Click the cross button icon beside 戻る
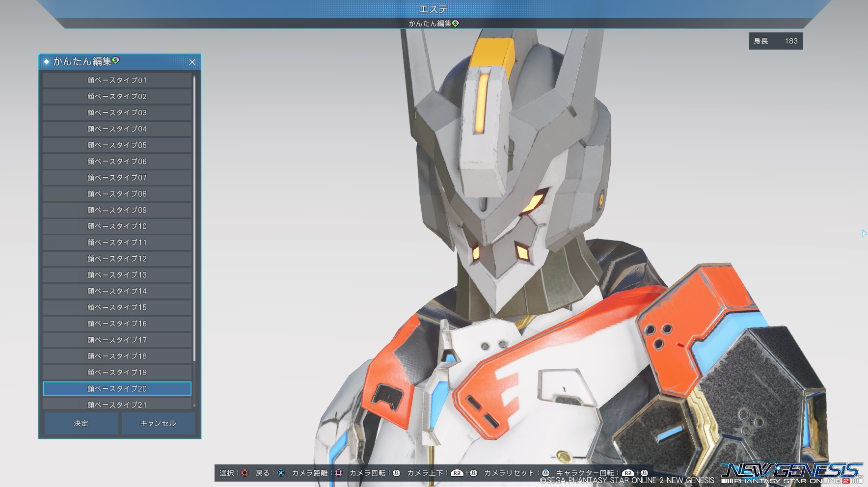868x487 pixels. click(x=281, y=473)
